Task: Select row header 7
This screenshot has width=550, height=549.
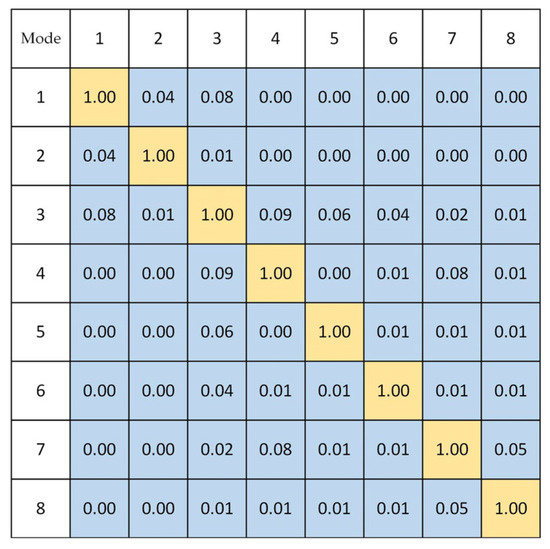Action: click(41, 449)
